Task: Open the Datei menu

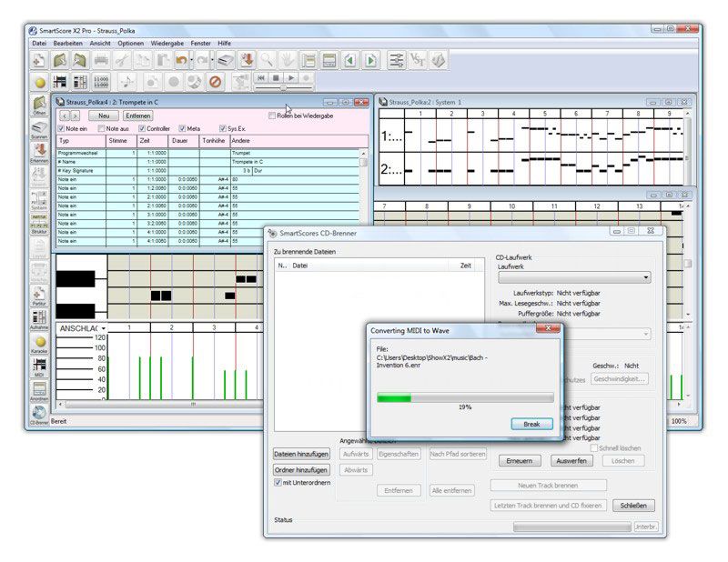Action: (x=39, y=43)
